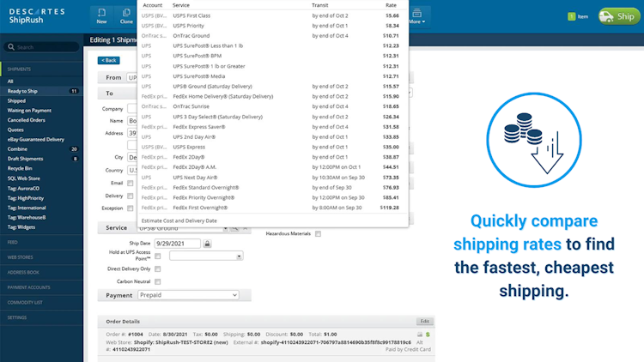Open the Commodity List sidebar section
644x362 pixels.
coord(25,303)
